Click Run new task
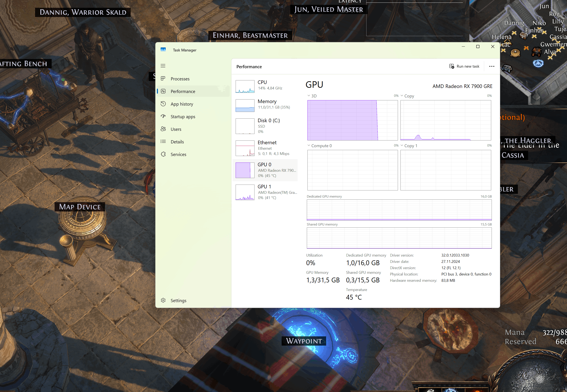 point(464,66)
